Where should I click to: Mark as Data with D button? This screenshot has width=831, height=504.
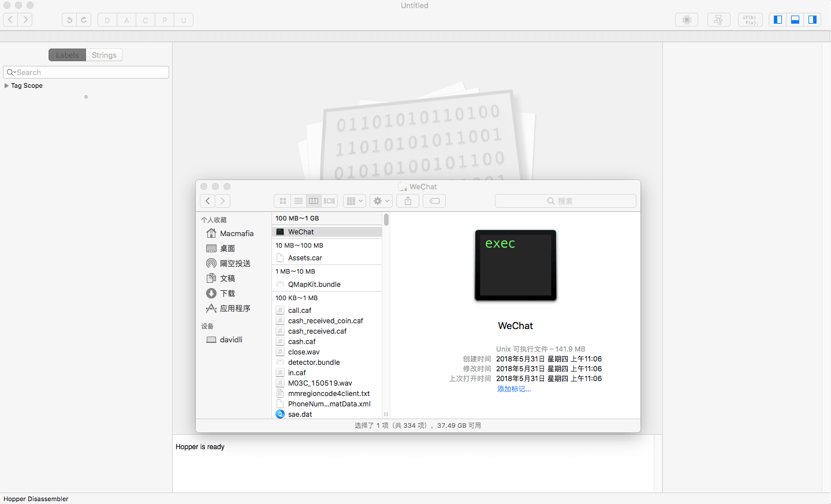[107, 20]
